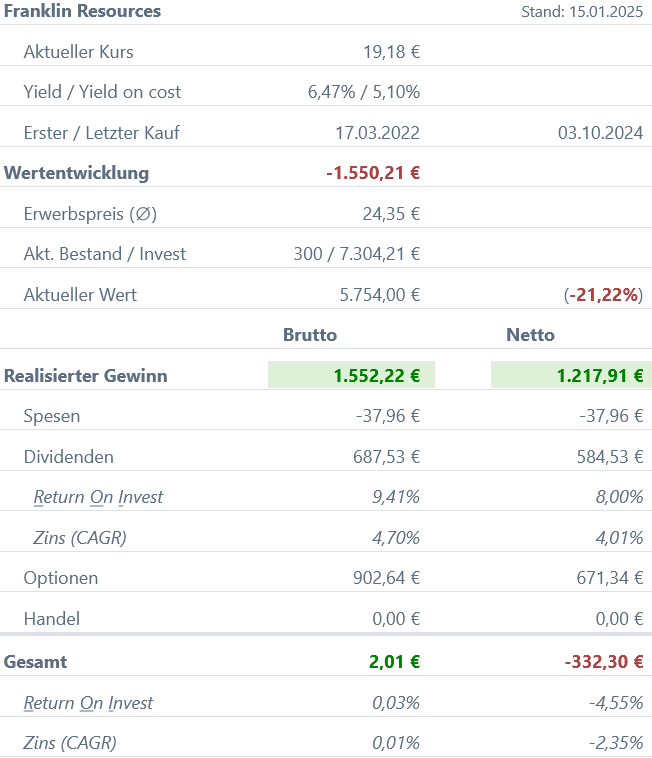The height and width of the screenshot is (758, 652).
Task: Click the net dividends 584,53 €
Action: click(x=610, y=457)
